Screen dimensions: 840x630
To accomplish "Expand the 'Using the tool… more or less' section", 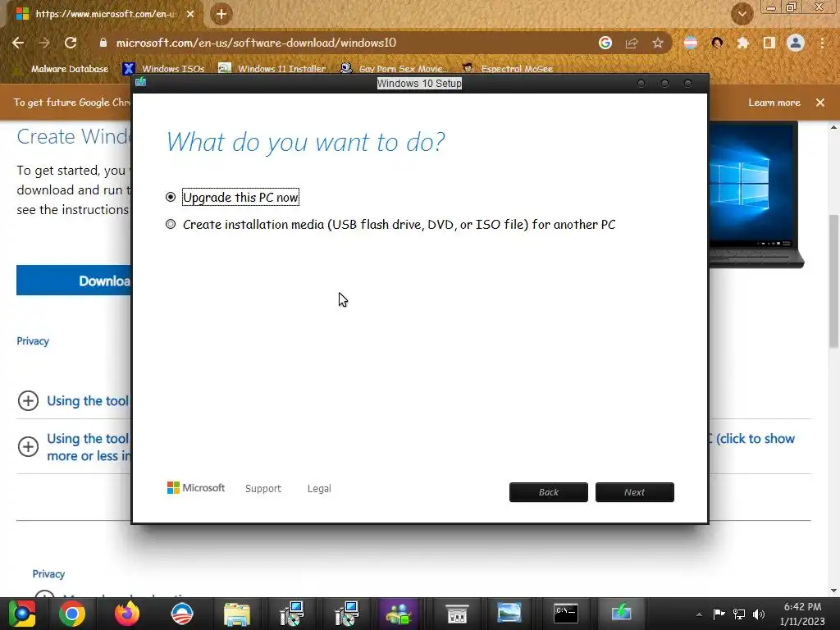I will pos(28,447).
